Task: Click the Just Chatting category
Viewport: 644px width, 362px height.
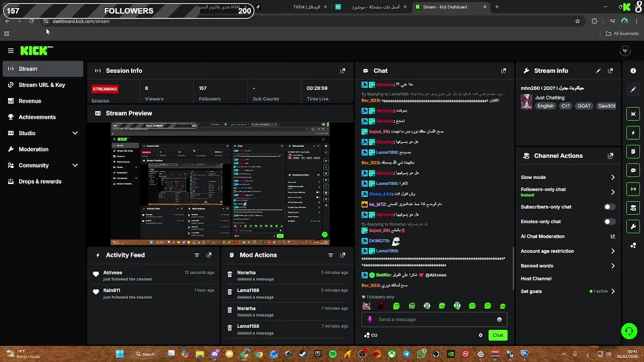Action: [549, 98]
